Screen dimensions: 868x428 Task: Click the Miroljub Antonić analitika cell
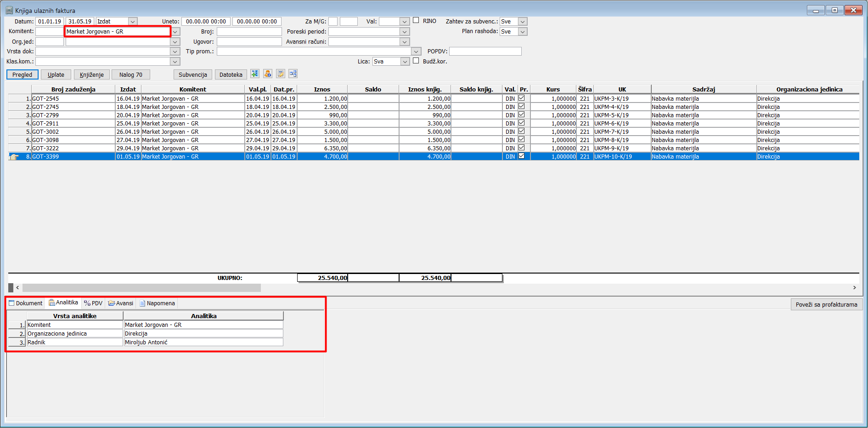(x=203, y=342)
